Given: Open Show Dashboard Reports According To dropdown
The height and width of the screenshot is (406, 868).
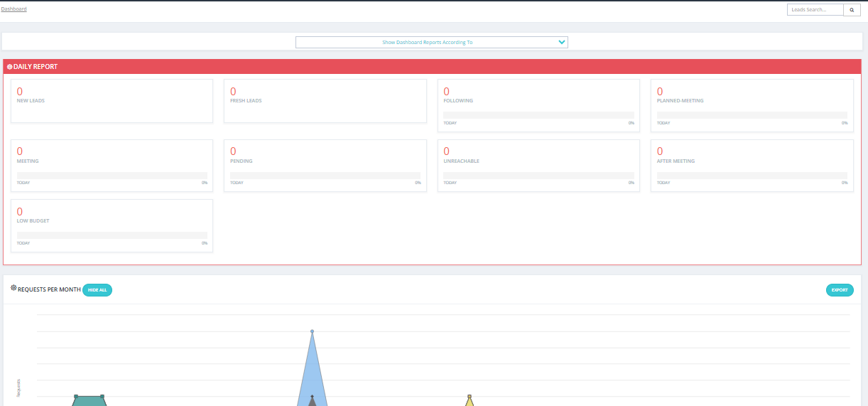Looking at the screenshot, I should point(432,43).
